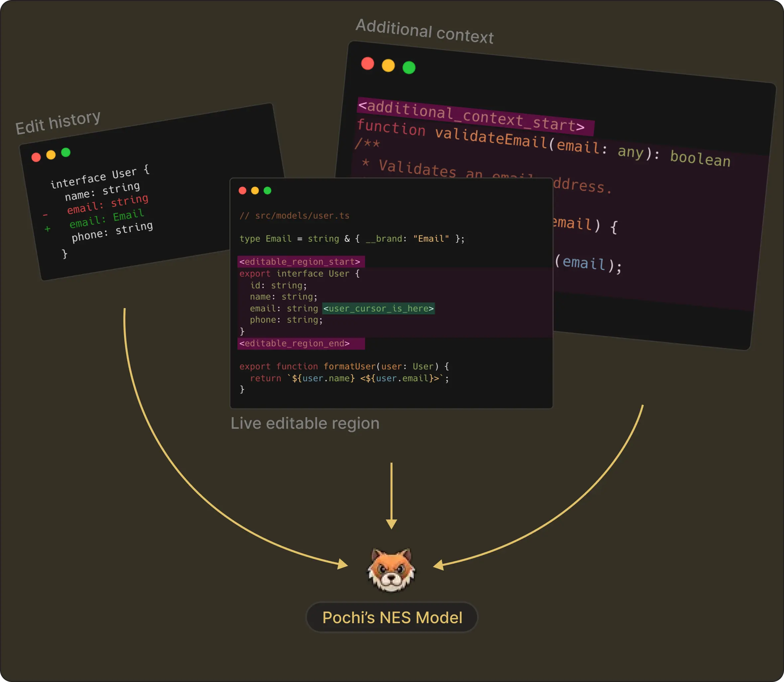Click the user_cursor_is_here marker
Screen dimensions: 784x682
click(378, 308)
